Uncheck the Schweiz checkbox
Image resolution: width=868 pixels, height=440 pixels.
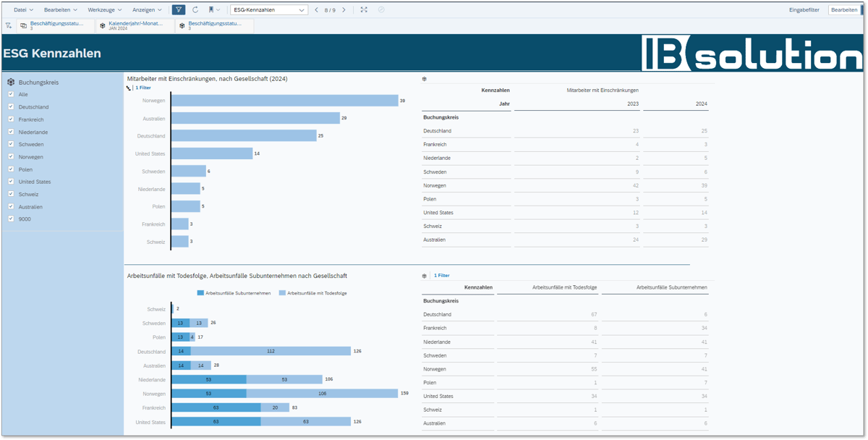11,194
